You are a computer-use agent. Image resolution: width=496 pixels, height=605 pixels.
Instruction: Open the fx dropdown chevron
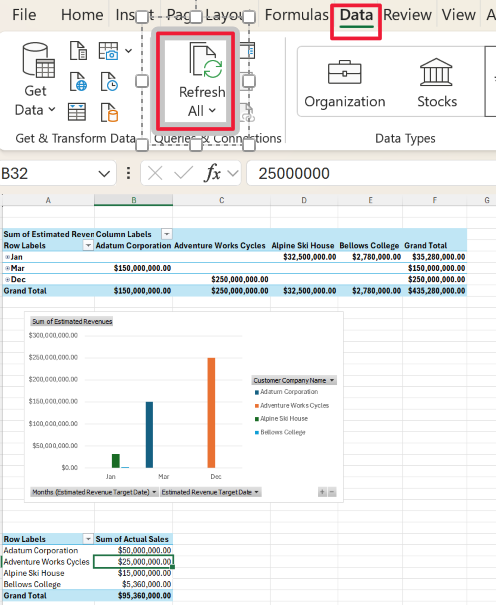[233, 174]
